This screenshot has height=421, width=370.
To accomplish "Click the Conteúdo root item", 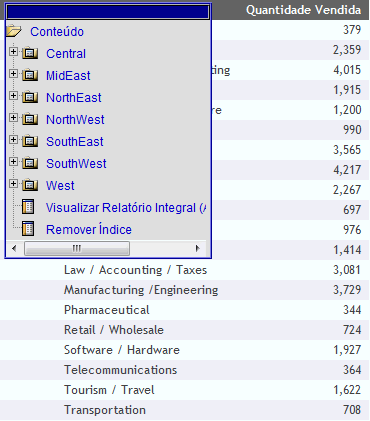I will (x=57, y=32).
